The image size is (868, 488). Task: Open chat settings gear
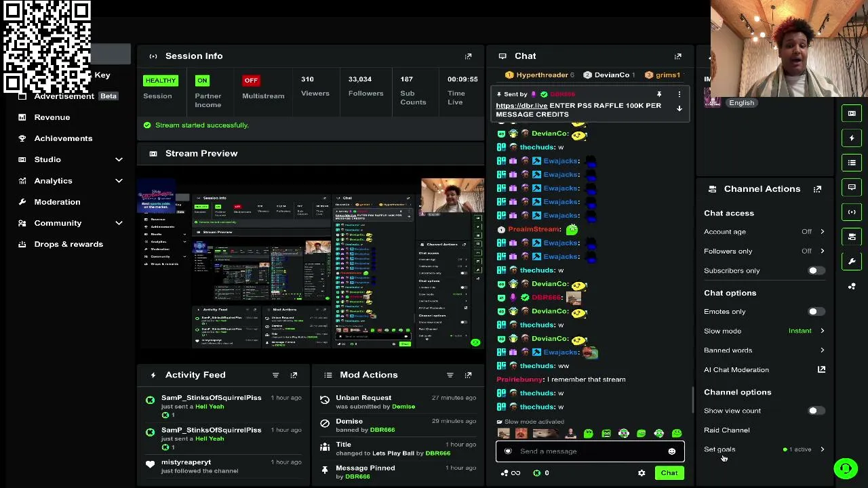(642, 473)
